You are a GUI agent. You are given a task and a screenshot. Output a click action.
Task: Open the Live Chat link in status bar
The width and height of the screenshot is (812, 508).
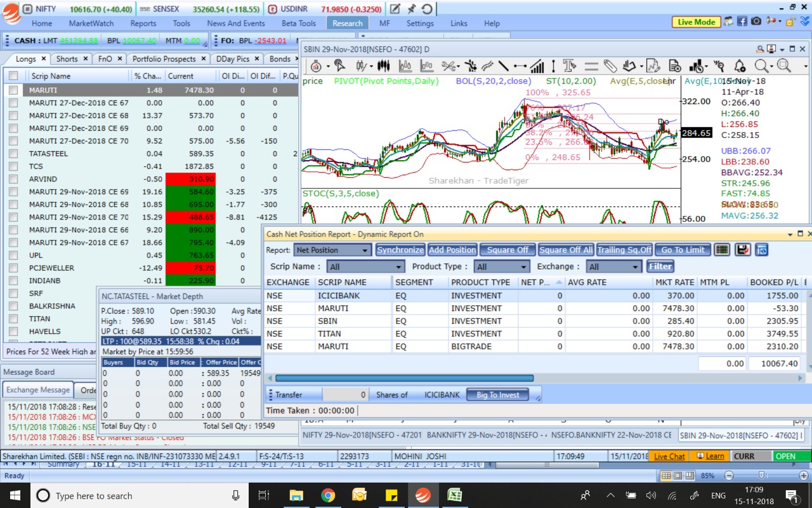click(669, 456)
